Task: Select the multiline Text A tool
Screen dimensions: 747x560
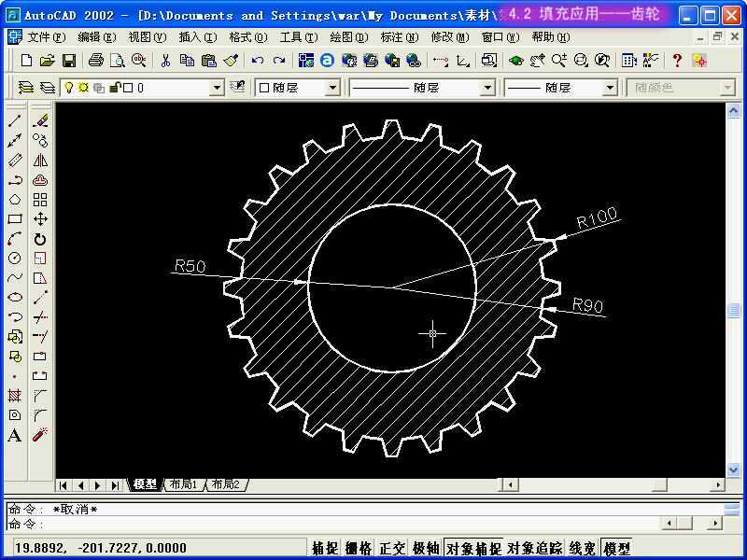Action: (15, 435)
